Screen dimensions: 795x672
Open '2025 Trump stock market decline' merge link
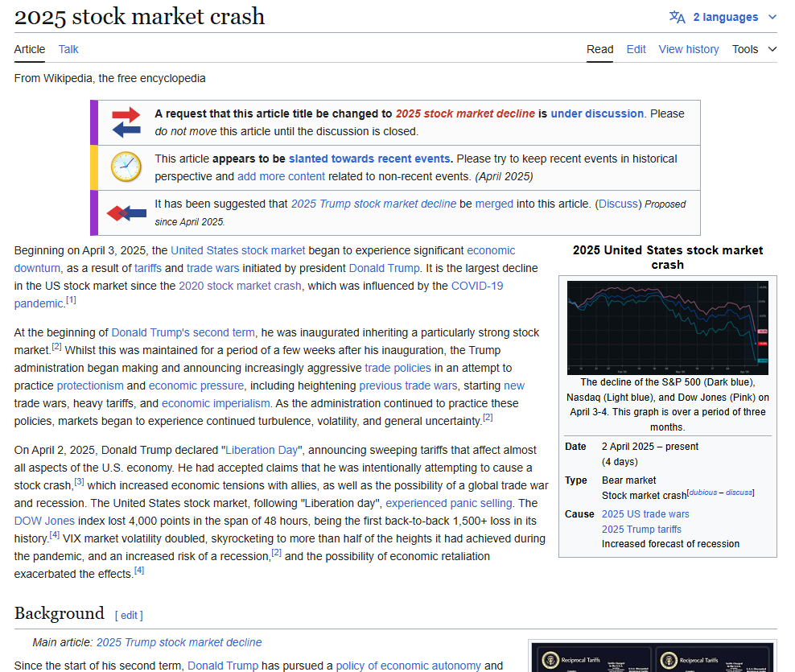[x=373, y=204]
